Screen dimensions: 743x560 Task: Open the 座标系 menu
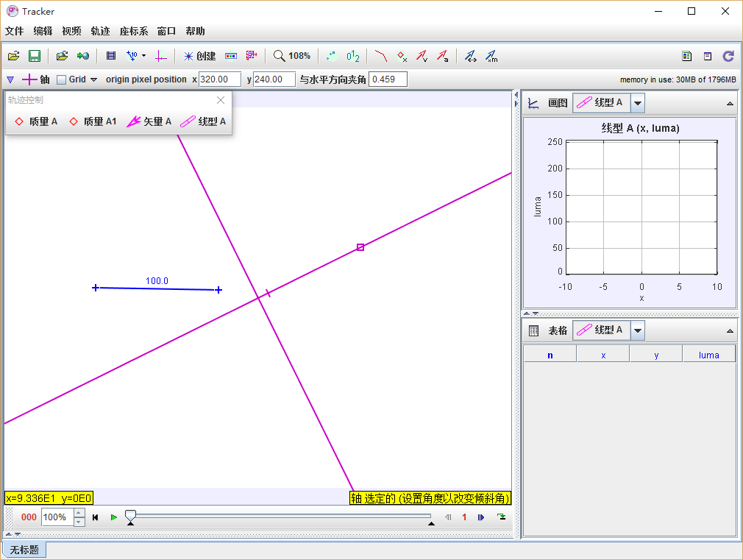[x=134, y=32]
